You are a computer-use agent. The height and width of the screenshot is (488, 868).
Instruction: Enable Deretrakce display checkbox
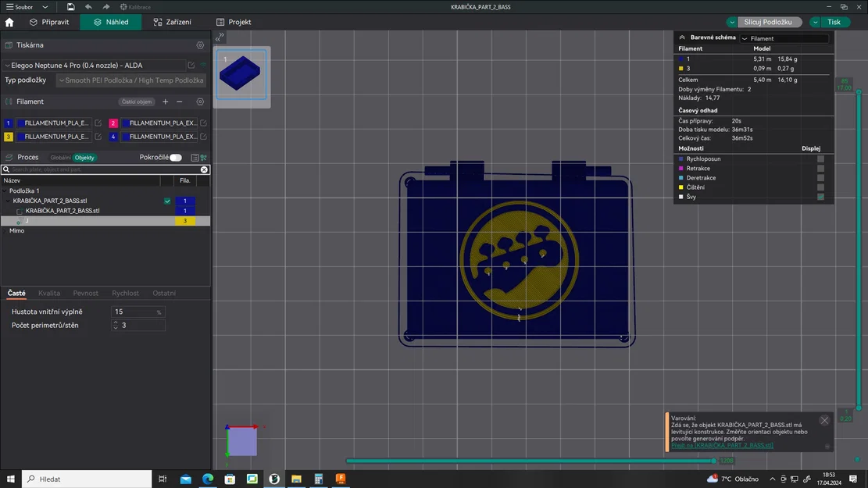(820, 177)
